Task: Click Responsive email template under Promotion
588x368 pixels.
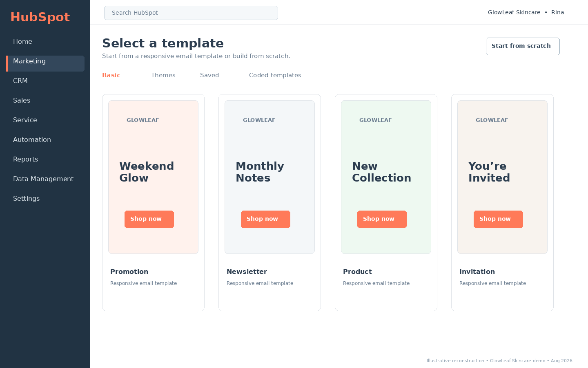Action: (143, 283)
